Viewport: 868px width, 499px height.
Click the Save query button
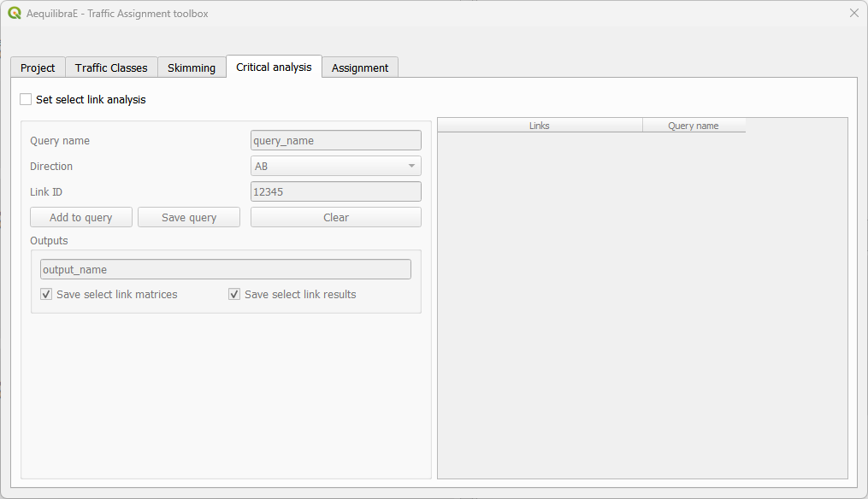coord(188,217)
